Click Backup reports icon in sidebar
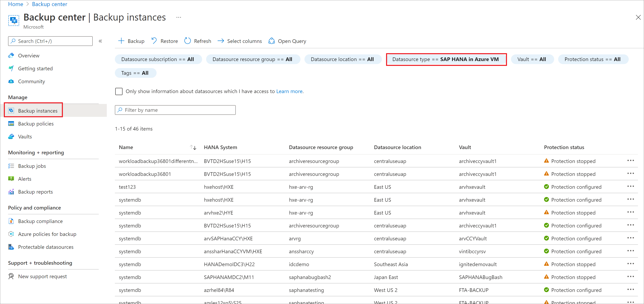Viewport: 644px width, 304px height. coord(11,191)
